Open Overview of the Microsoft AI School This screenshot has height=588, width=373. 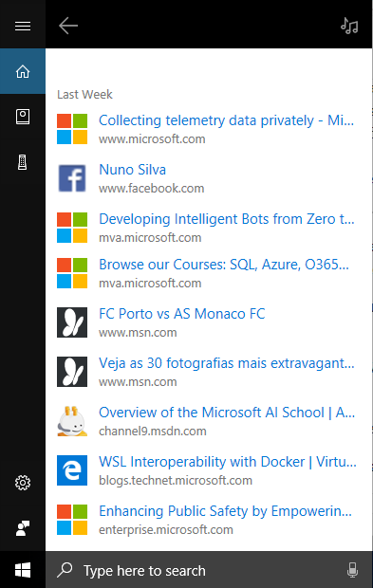(227, 413)
